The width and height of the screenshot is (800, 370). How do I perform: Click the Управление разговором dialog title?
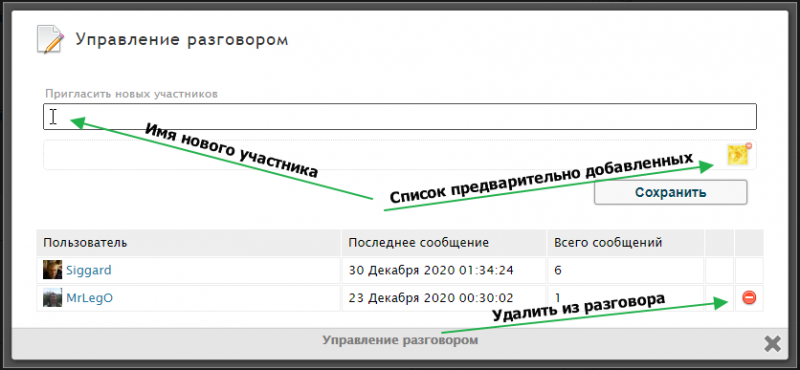[x=182, y=39]
